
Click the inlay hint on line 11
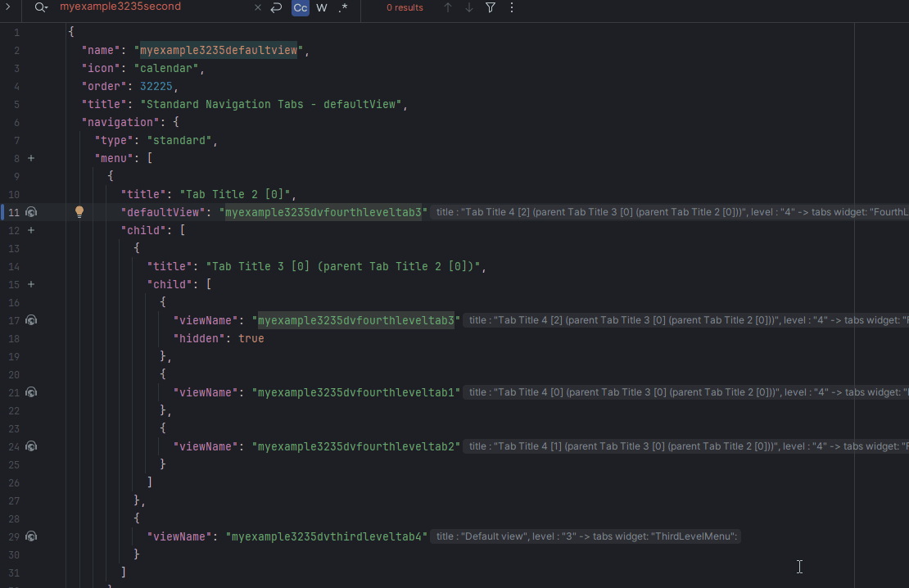[670, 212]
